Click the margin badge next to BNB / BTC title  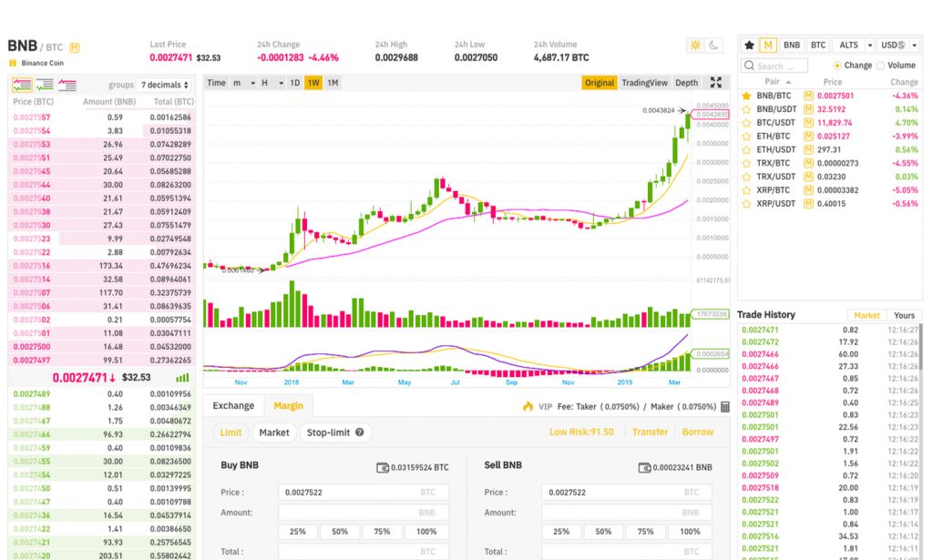(75, 47)
